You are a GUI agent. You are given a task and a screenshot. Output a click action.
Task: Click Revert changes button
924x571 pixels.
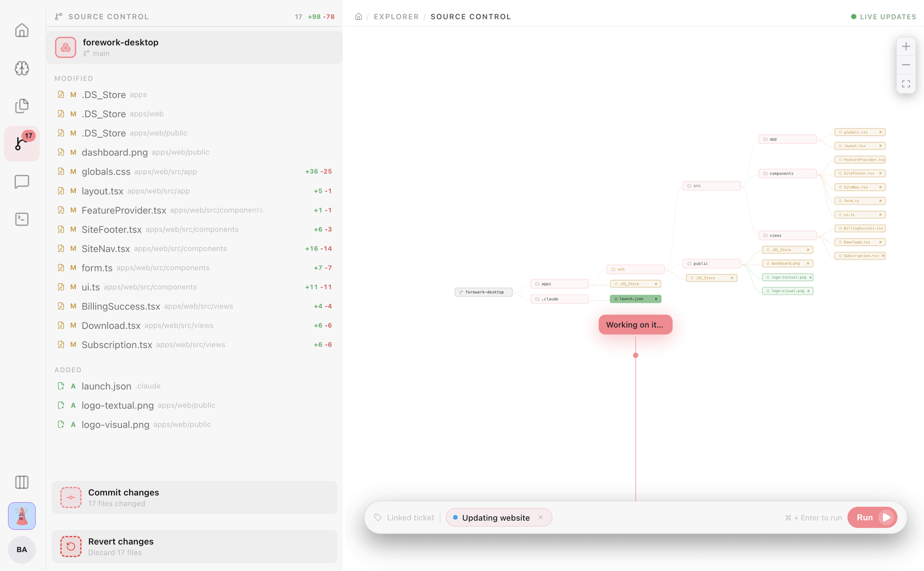(194, 546)
